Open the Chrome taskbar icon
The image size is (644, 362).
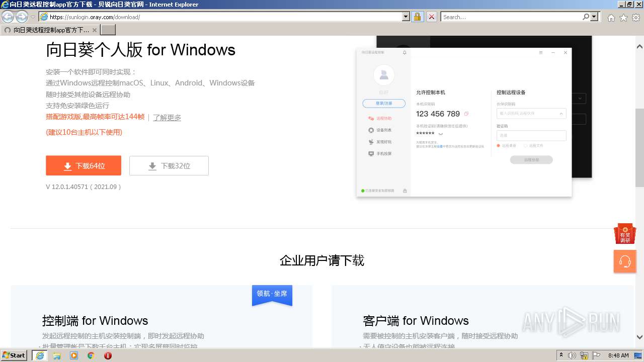91,355
